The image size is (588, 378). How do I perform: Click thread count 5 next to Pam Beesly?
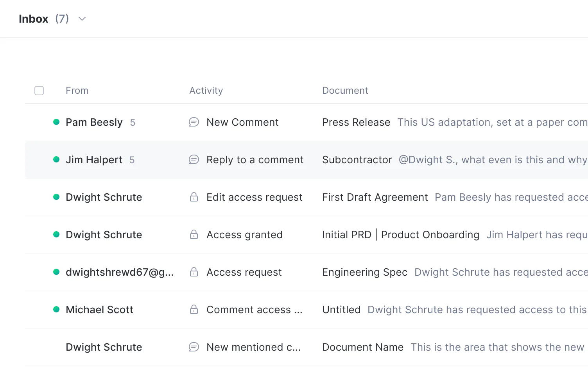pyautogui.click(x=133, y=123)
